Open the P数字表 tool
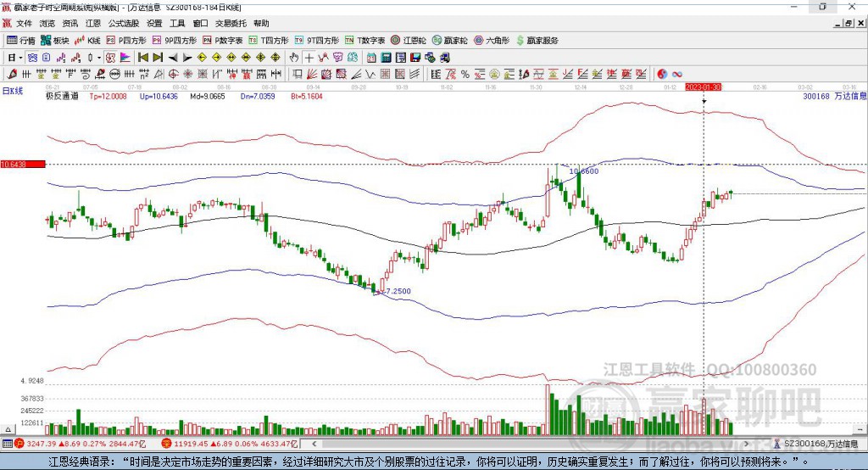 point(223,41)
